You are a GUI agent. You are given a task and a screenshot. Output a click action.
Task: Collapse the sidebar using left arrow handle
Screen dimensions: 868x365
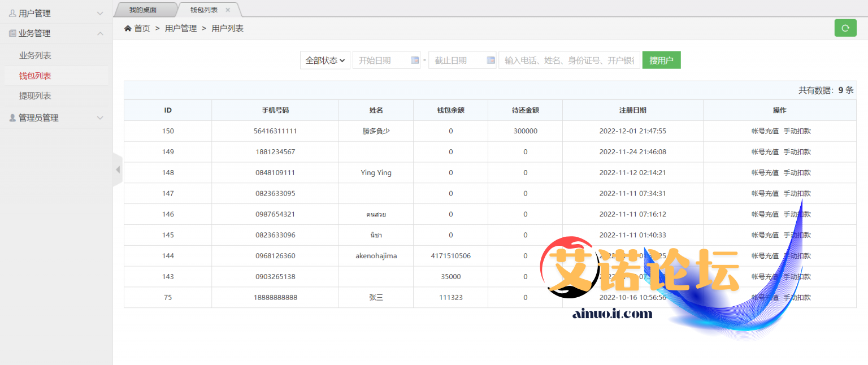[118, 170]
